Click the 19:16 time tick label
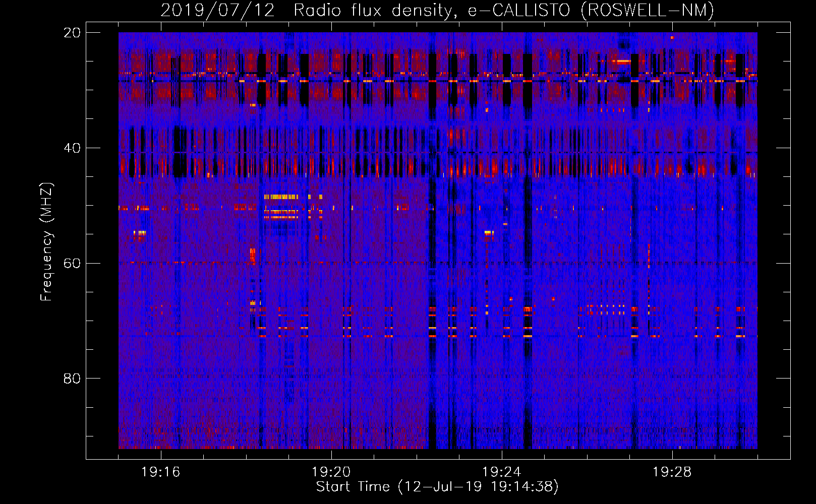 tap(160, 472)
